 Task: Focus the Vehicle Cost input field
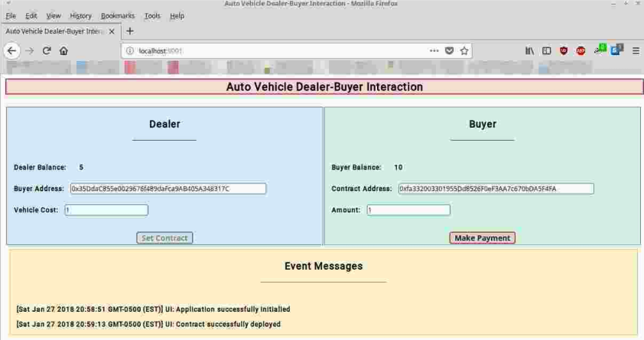tap(106, 210)
